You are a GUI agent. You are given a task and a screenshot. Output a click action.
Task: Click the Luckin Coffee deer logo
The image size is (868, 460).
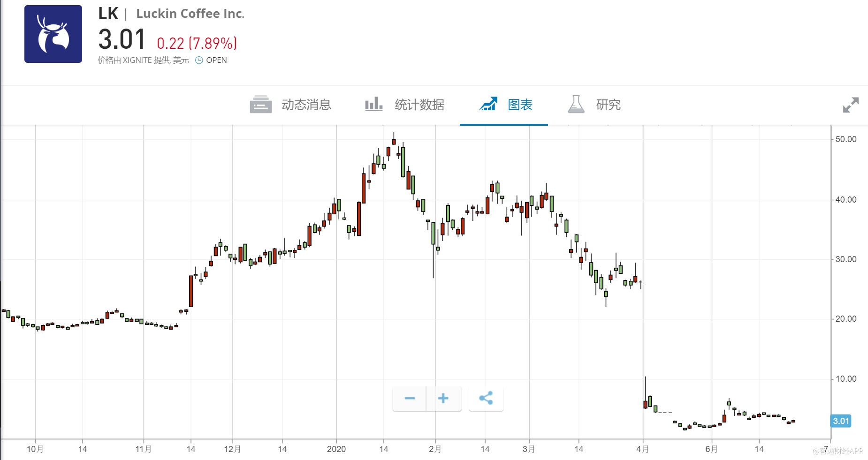[53, 34]
